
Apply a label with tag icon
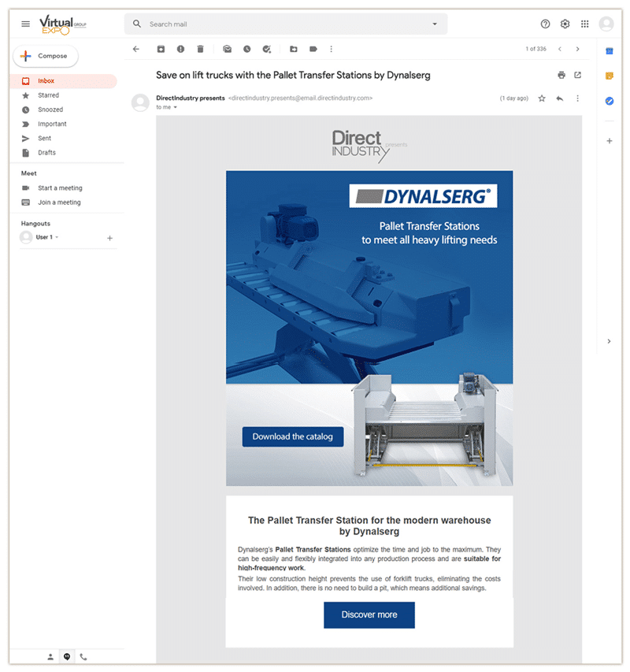313,49
